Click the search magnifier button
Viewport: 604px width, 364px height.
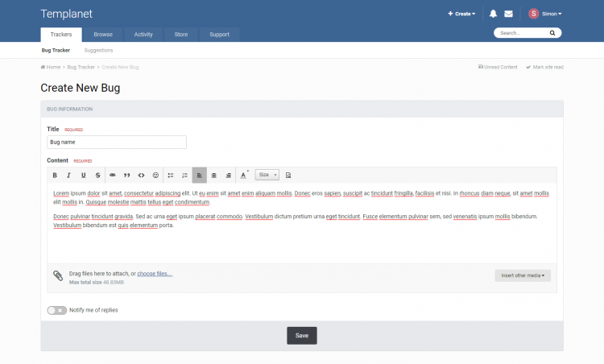(552, 33)
